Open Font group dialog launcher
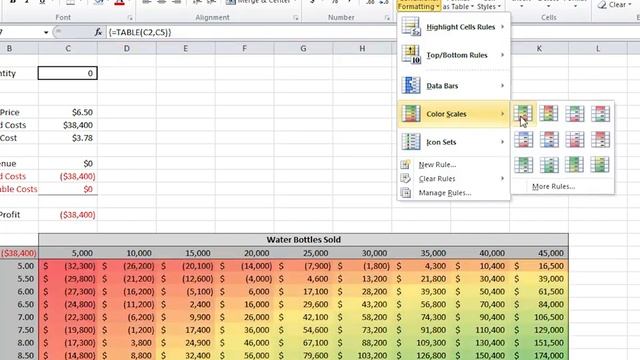Screen dimensions: 640x360 (130, 18)
